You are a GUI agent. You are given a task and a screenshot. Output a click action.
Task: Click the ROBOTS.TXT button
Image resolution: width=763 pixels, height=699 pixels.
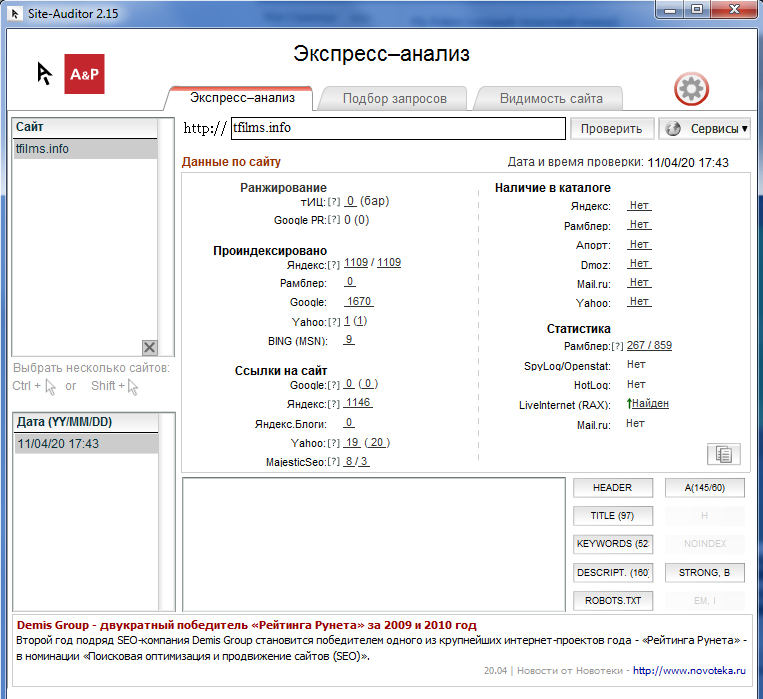(x=613, y=601)
